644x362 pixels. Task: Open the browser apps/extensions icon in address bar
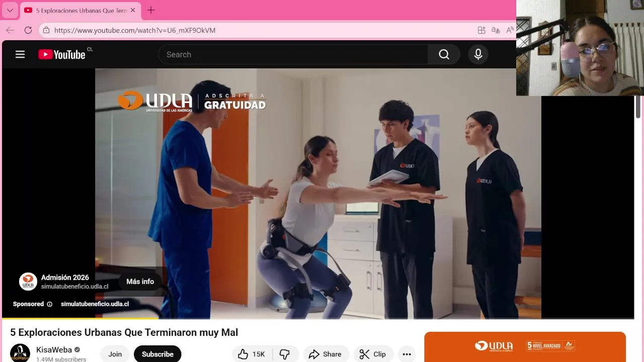(481, 30)
